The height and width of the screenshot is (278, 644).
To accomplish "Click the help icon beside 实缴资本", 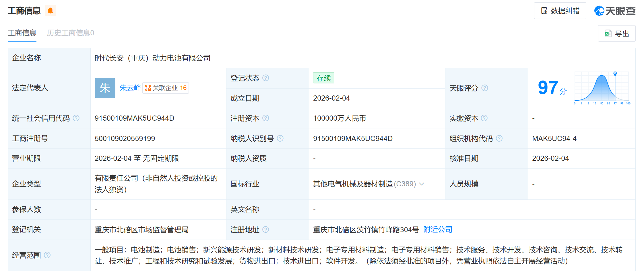I will tap(484, 118).
